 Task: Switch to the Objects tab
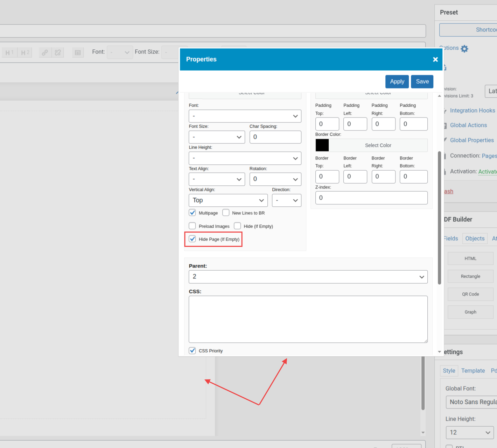point(475,239)
